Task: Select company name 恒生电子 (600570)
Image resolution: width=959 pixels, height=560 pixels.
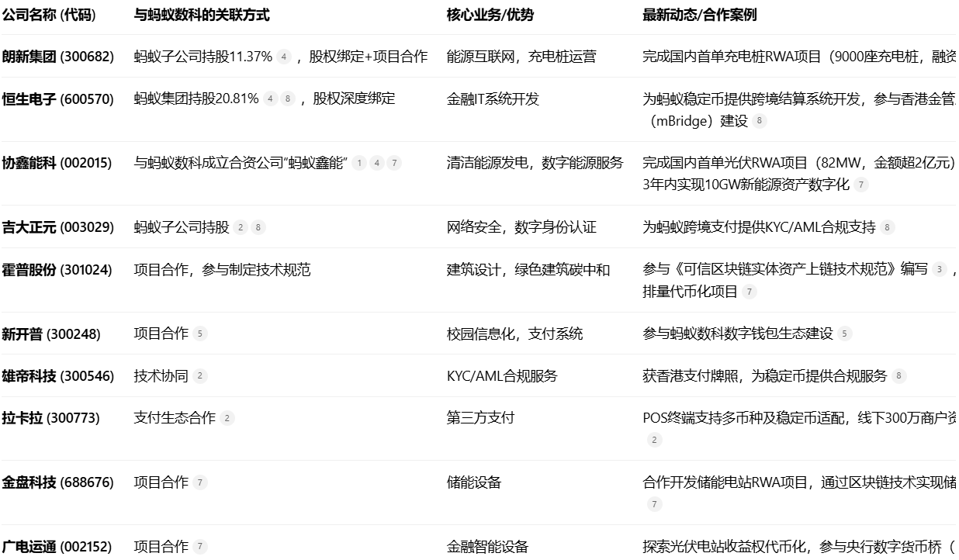Action: [x=57, y=99]
